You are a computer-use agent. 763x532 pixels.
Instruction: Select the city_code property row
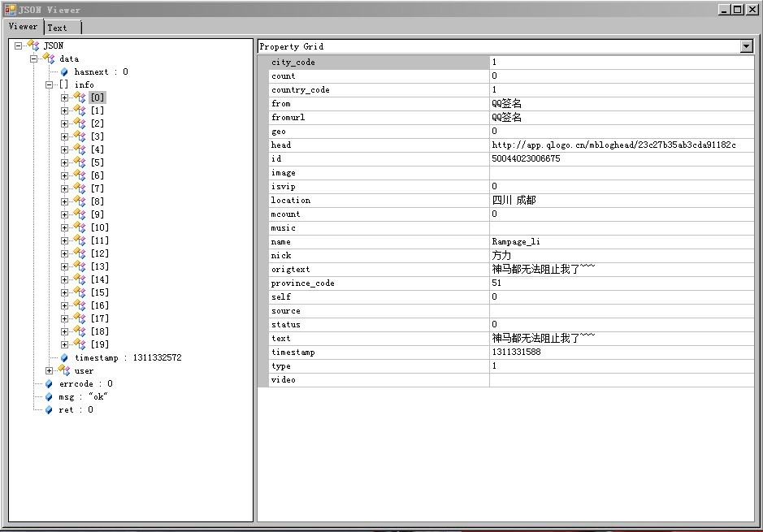point(511,63)
